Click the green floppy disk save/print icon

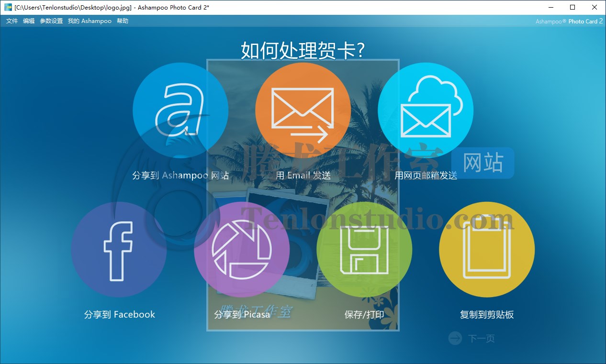tap(364, 249)
